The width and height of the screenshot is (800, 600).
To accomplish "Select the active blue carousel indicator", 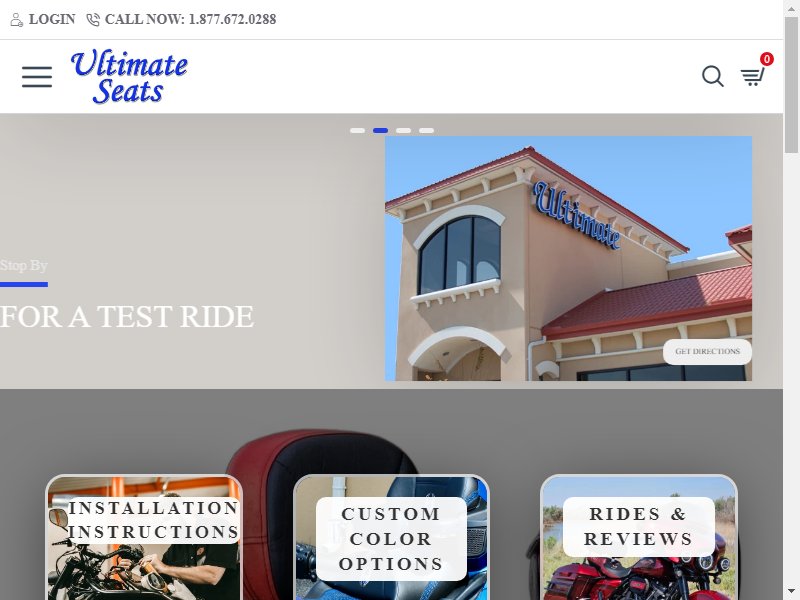I will pos(381,131).
